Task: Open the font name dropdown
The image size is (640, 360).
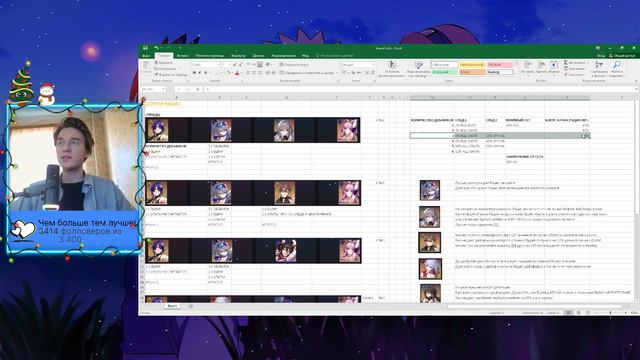Action: (x=218, y=64)
